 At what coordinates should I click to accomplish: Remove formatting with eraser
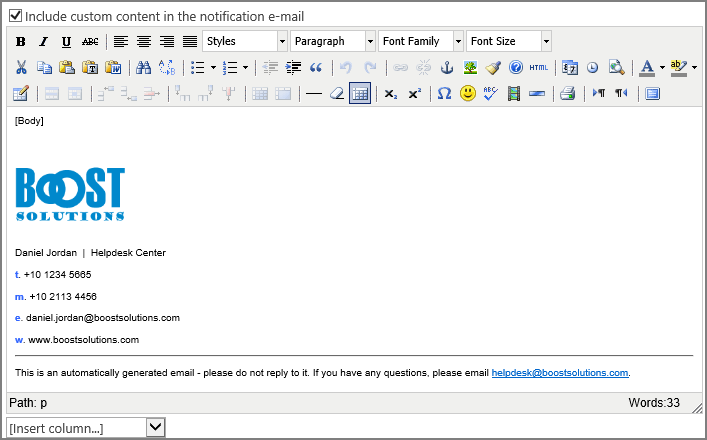click(x=337, y=94)
